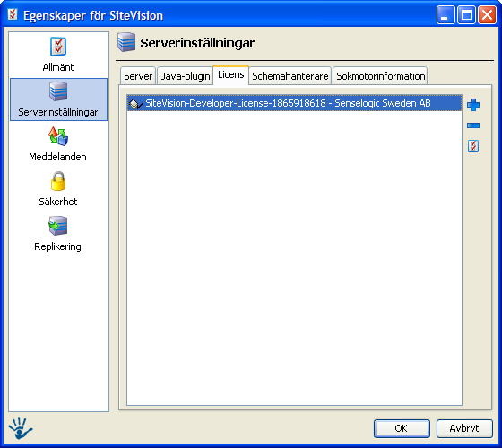Select the SiteVision-Developer-License list entry
The image size is (502, 448).
(x=295, y=103)
